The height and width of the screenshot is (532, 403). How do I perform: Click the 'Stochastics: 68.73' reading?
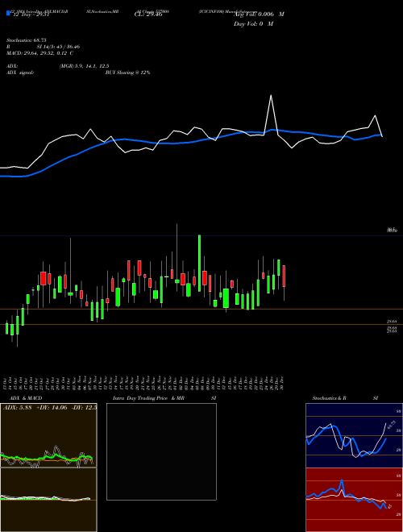(x=26, y=40)
